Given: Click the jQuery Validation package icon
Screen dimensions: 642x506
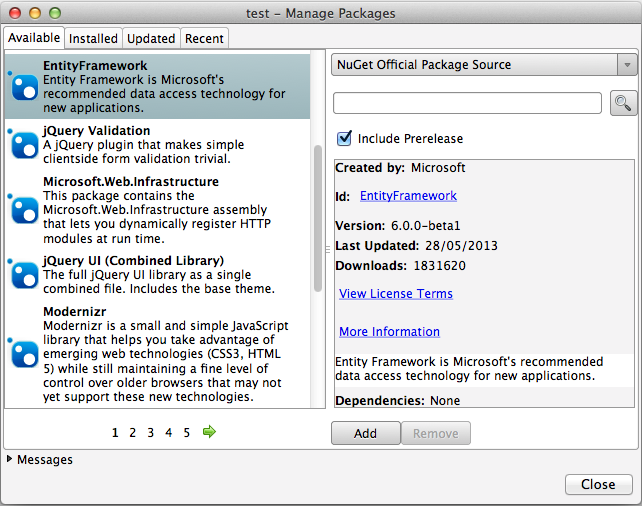Looking at the screenshot, I should pos(25,145).
